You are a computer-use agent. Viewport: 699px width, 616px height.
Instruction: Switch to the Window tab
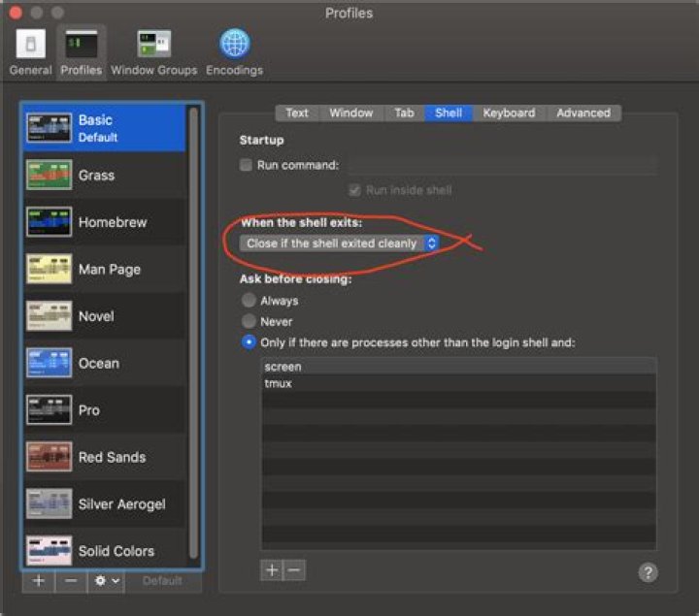click(x=351, y=113)
